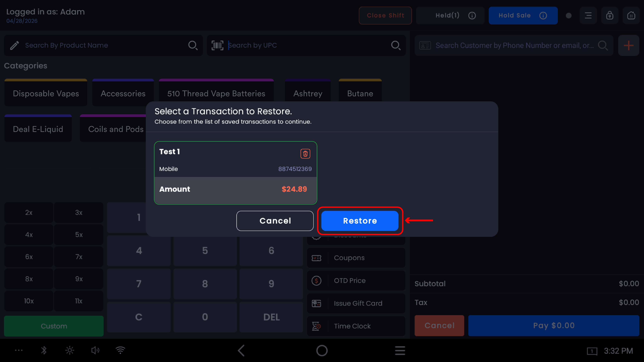Tap the Held(1) info icon

(472, 15)
